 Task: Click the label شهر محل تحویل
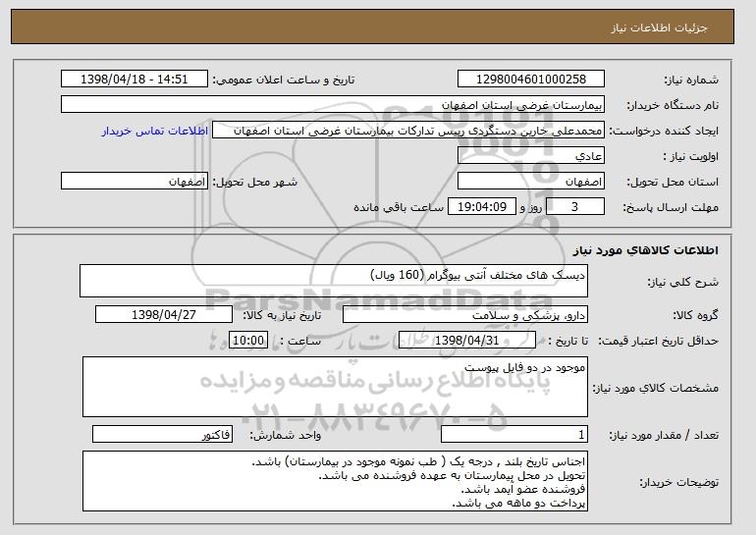click(255, 182)
